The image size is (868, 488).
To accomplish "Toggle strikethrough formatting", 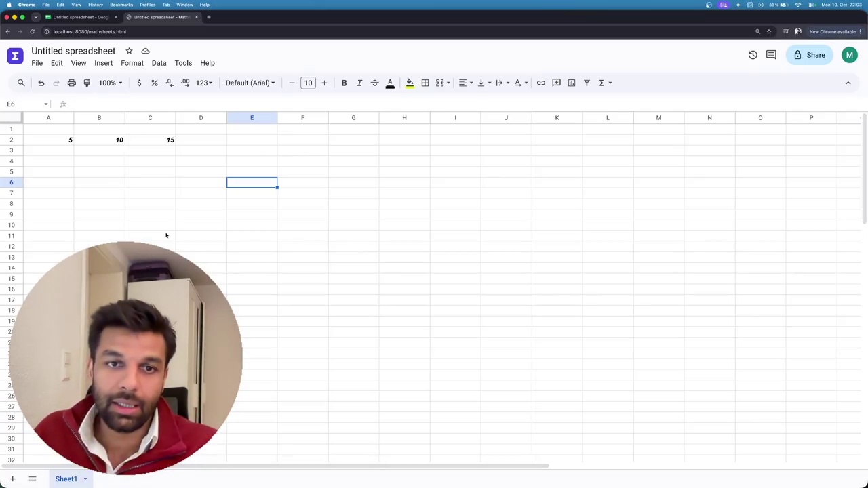I will [x=374, y=83].
